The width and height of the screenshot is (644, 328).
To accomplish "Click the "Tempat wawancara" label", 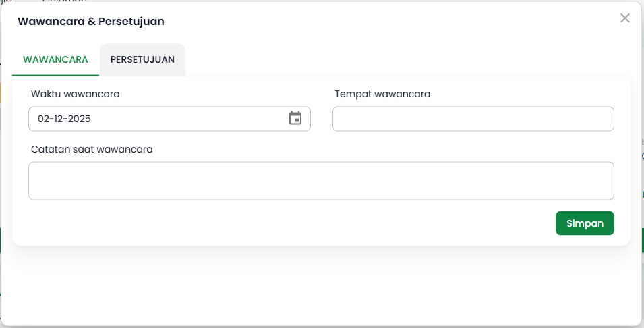I will 382,94.
